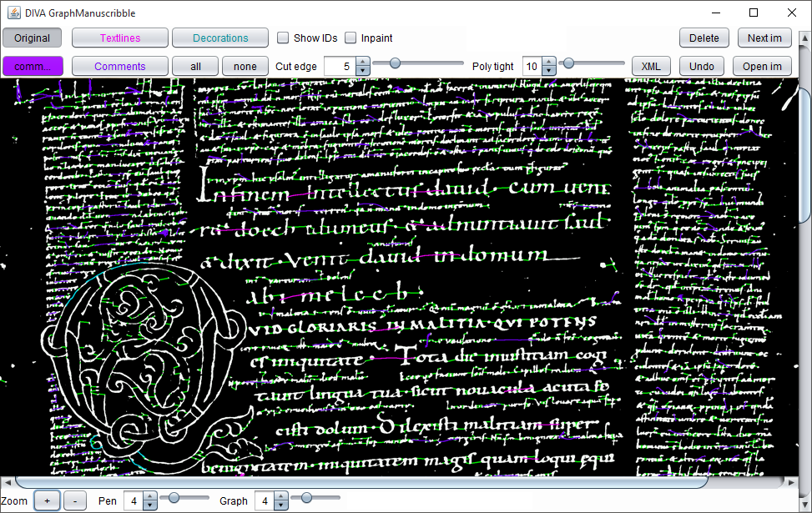Go to next image with Next im
The width and height of the screenshot is (812, 513).
click(764, 38)
